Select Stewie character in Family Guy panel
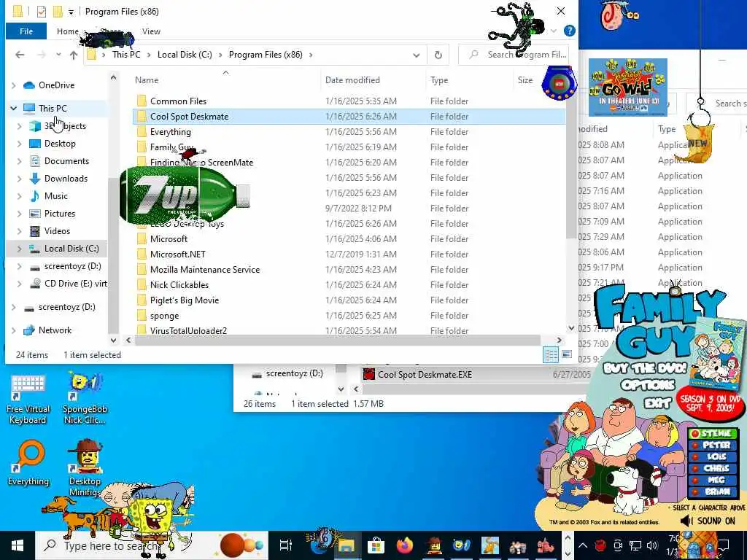The height and width of the screenshot is (560, 747). [x=713, y=433]
